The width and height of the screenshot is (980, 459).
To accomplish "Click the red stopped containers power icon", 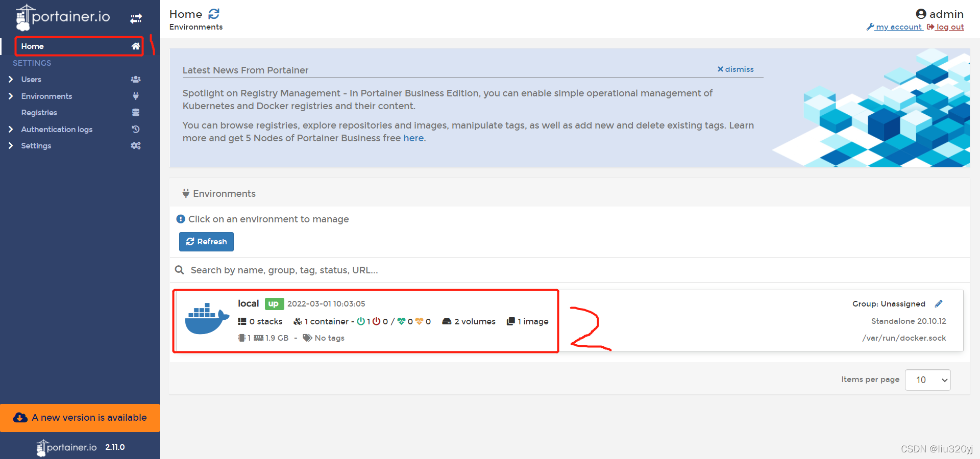I will [x=377, y=321].
